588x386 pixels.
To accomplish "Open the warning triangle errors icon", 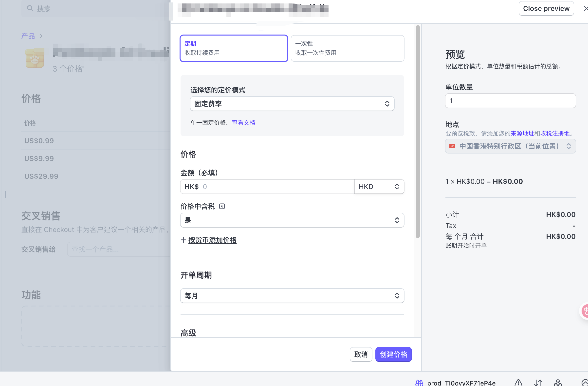I will pos(518,383).
